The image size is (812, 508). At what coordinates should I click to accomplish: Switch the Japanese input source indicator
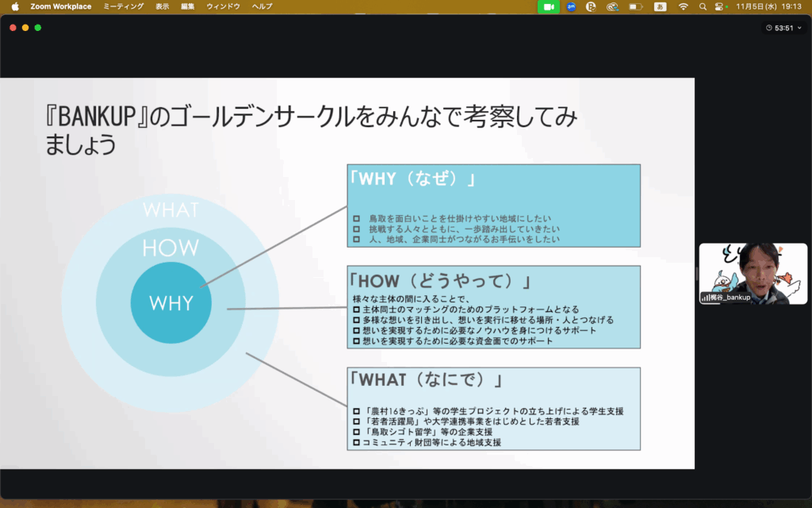(x=660, y=6)
